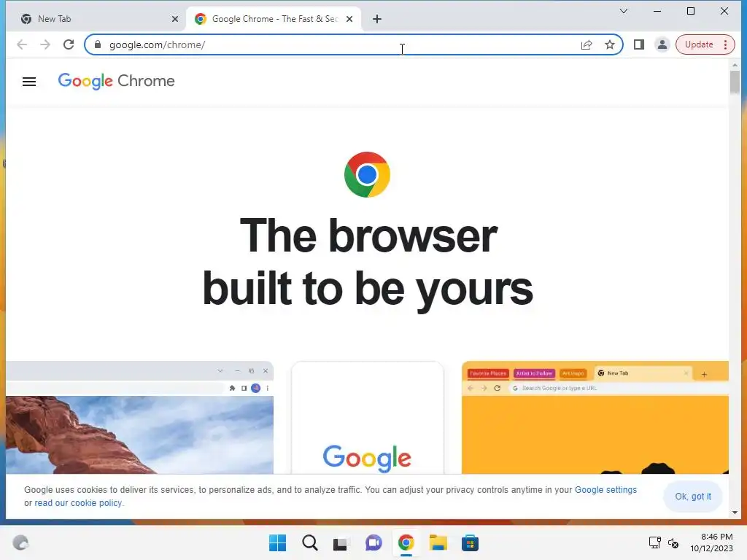Open the side panel icon

(639, 44)
